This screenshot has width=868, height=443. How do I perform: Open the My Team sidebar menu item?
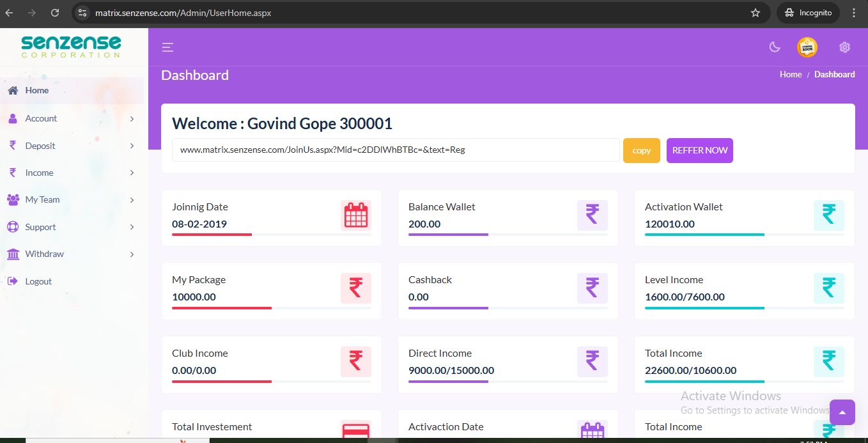pyautogui.click(x=72, y=199)
